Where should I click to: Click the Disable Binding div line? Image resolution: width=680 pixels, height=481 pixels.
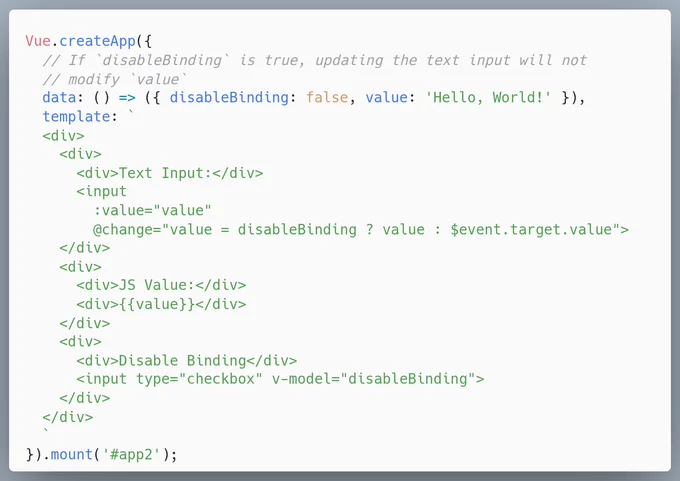tap(186, 360)
